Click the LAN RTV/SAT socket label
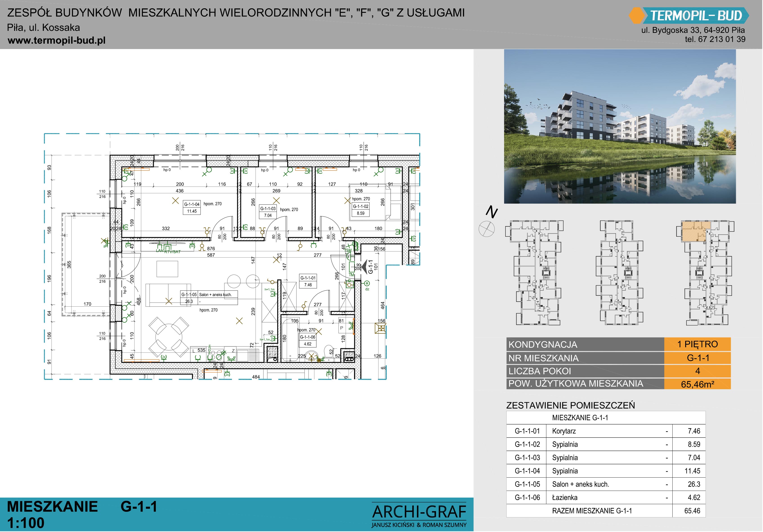This screenshot has width=763, height=532. [x=168, y=251]
